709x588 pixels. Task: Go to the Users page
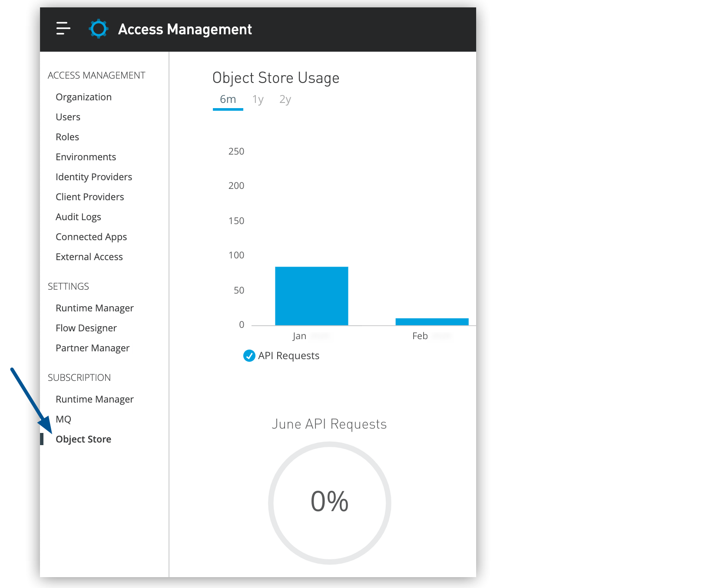point(68,117)
